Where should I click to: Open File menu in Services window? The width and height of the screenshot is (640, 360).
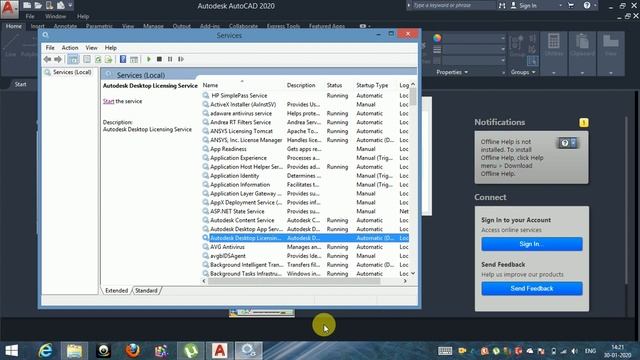point(50,48)
